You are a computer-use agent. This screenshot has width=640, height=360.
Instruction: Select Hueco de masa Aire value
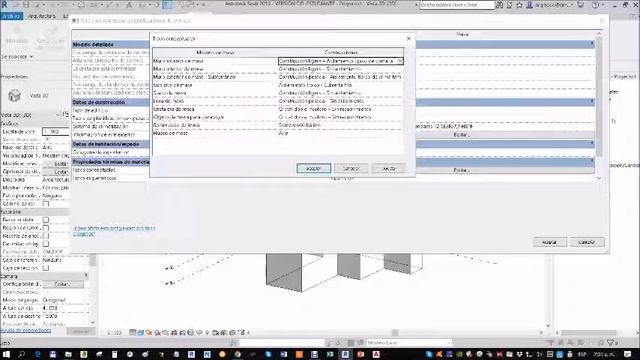(340, 133)
